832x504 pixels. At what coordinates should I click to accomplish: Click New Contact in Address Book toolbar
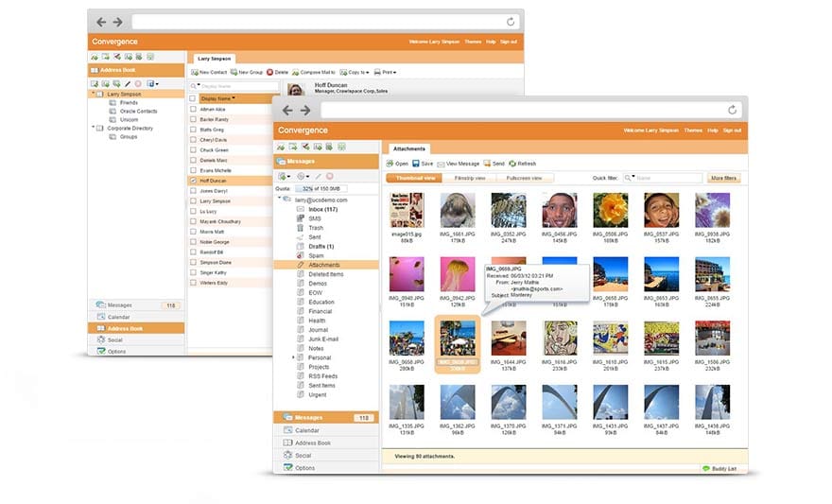pos(209,72)
